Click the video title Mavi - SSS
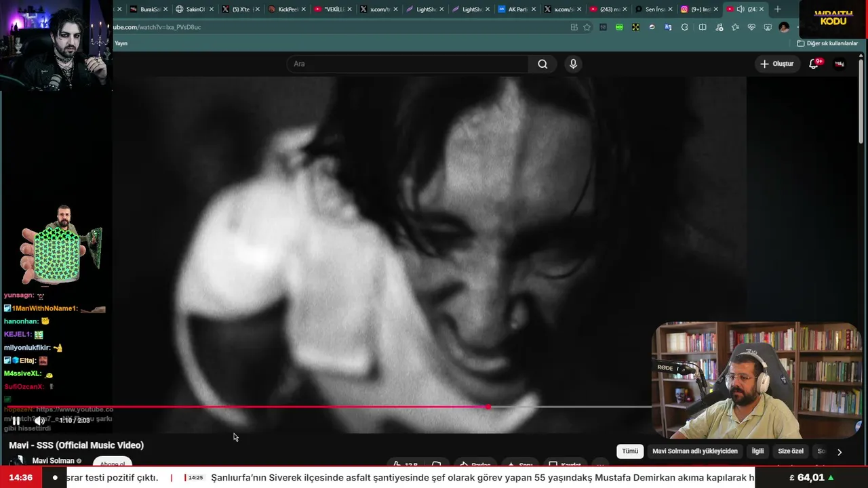Screen dimensions: 868x488 tap(76, 445)
